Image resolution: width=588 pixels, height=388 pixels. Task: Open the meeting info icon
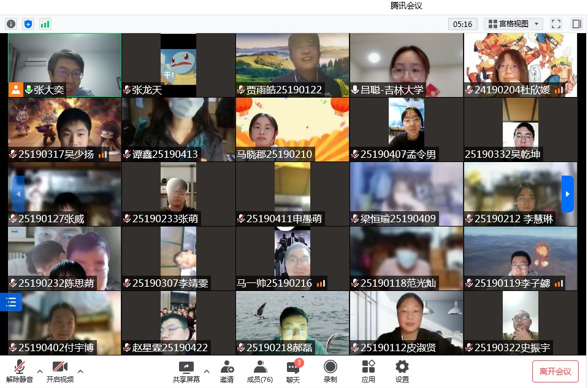[x=11, y=24]
